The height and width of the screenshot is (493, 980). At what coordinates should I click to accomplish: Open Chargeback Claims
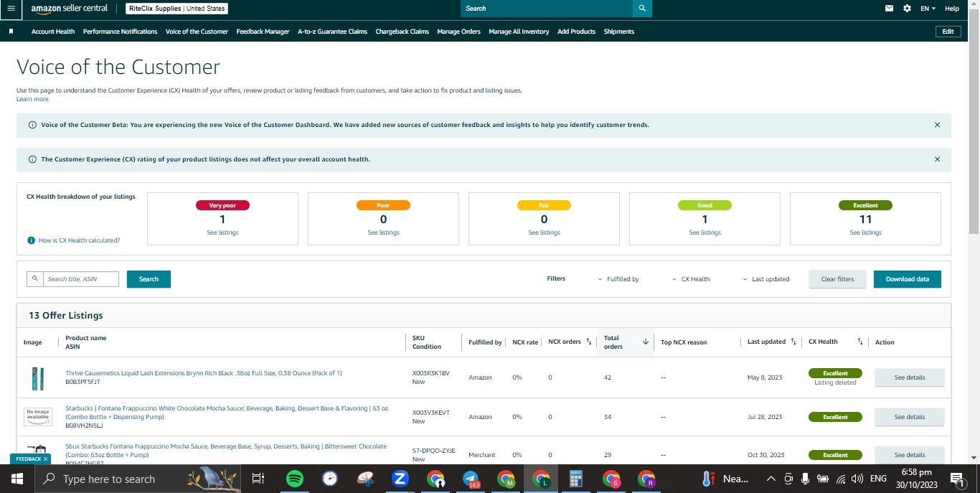tap(402, 32)
